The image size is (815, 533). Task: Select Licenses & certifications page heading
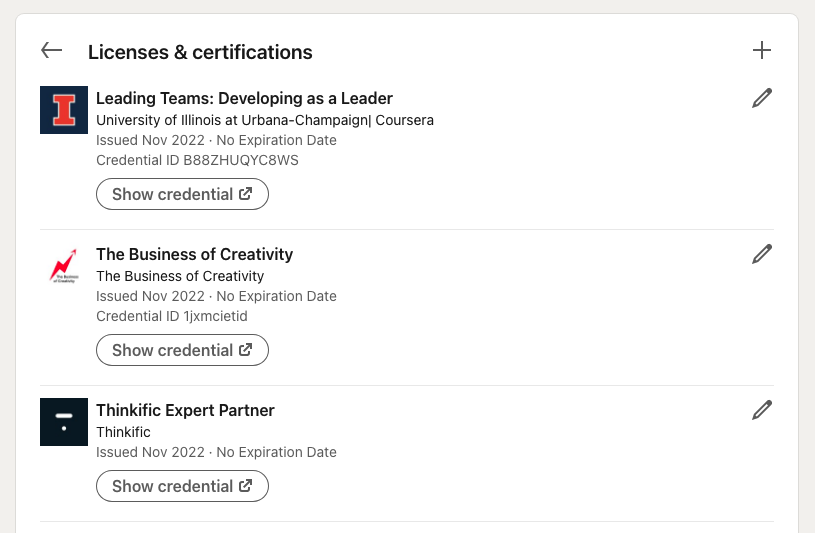click(200, 52)
